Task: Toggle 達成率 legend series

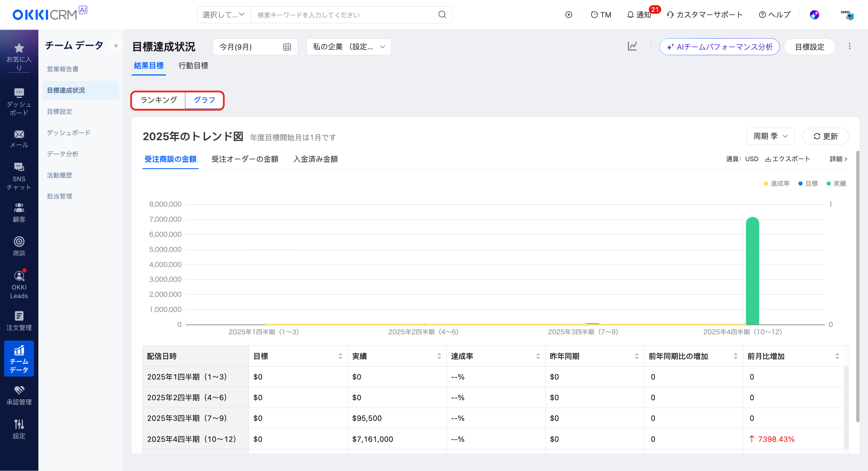Action: tap(776, 184)
